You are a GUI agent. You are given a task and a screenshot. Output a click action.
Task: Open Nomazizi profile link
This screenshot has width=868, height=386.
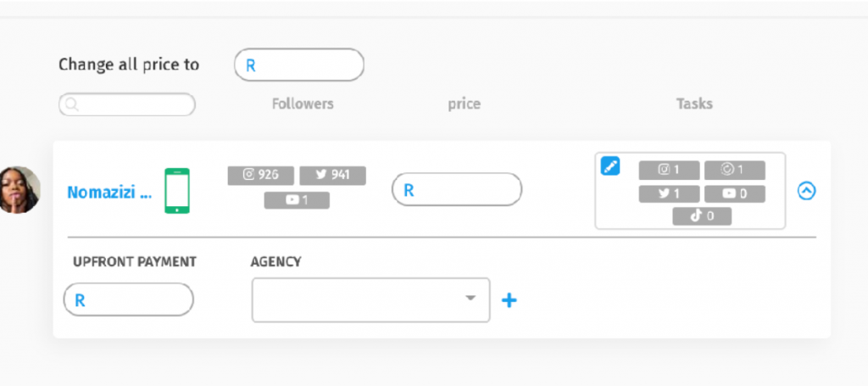(x=109, y=193)
